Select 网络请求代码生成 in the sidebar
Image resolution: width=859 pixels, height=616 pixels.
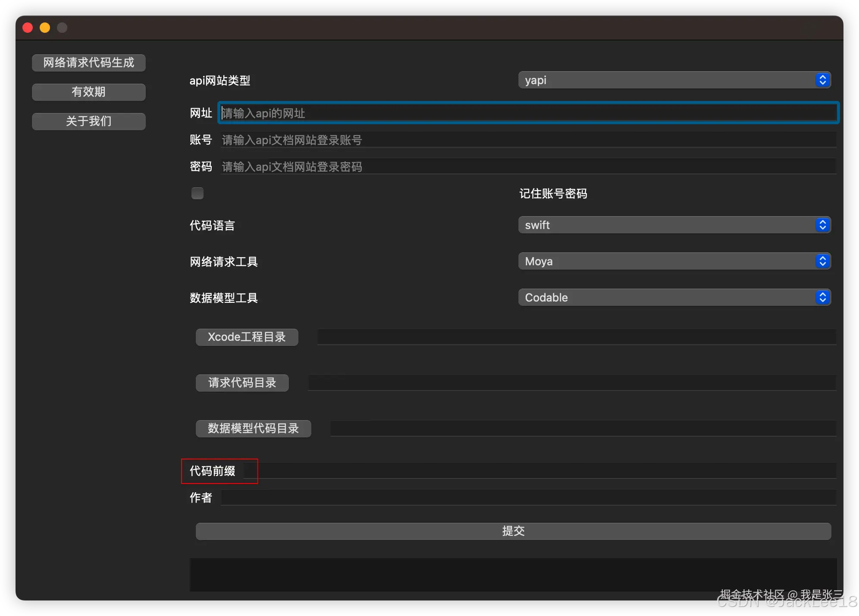88,63
